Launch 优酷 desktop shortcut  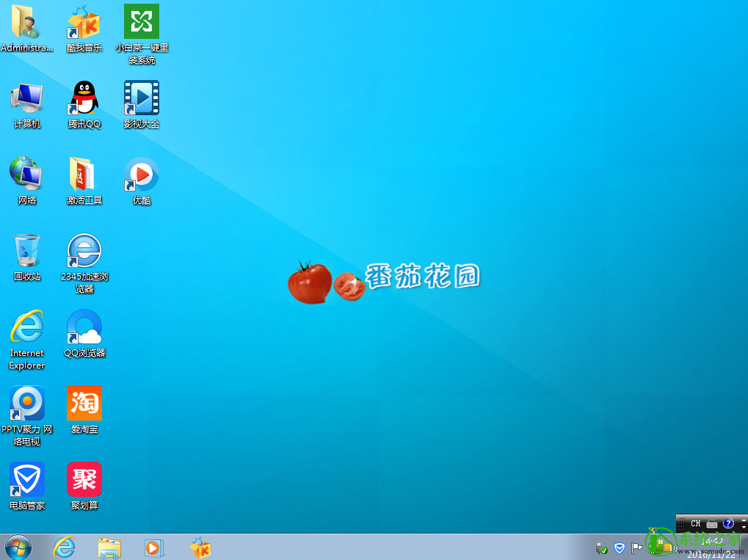coord(142,181)
